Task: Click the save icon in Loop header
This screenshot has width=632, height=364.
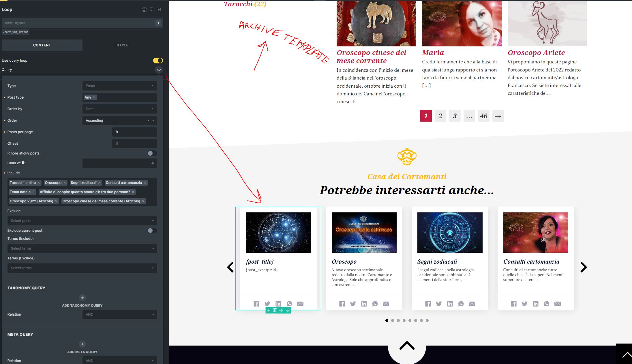Action: (x=160, y=10)
